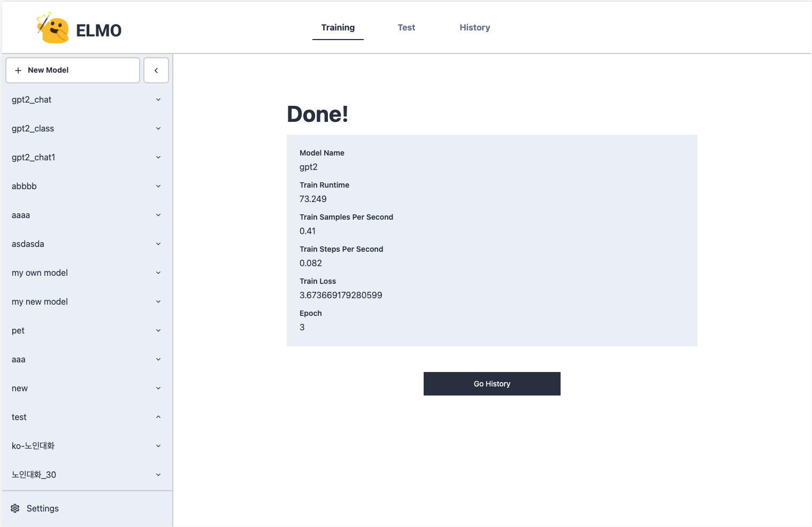Click the New Model button
The height and width of the screenshot is (527, 812).
pyautogui.click(x=72, y=70)
